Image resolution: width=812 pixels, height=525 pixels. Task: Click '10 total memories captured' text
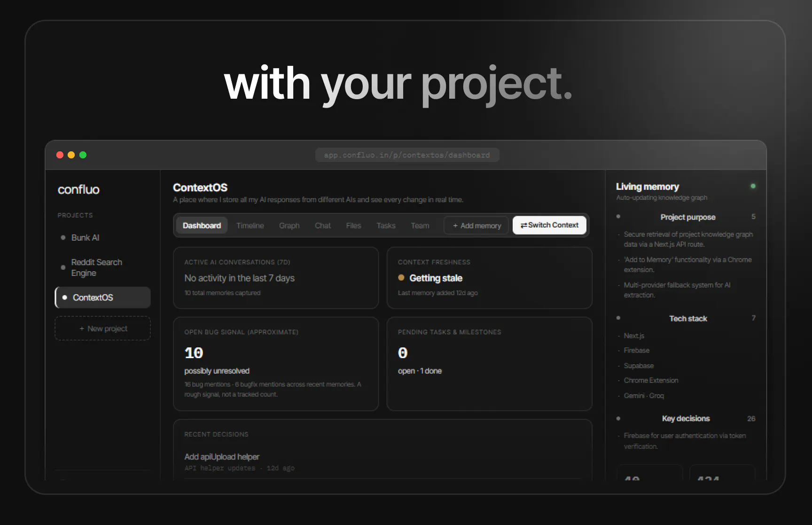tap(222, 293)
